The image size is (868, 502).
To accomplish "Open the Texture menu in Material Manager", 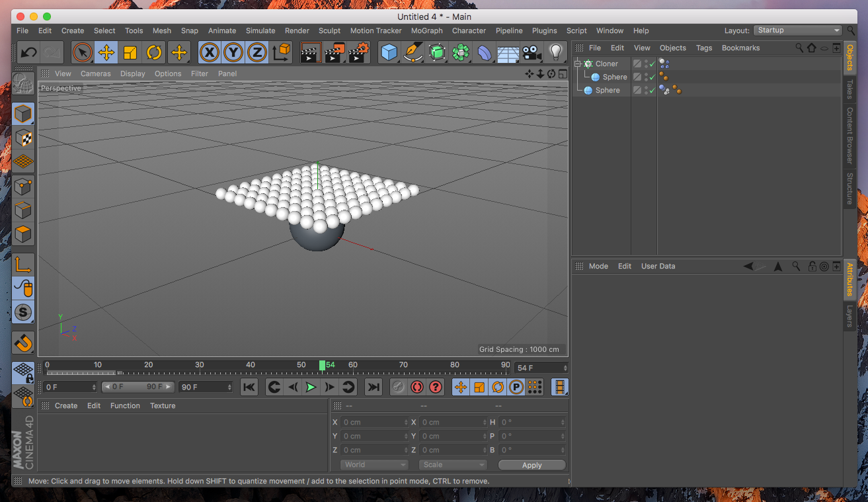I will point(163,405).
